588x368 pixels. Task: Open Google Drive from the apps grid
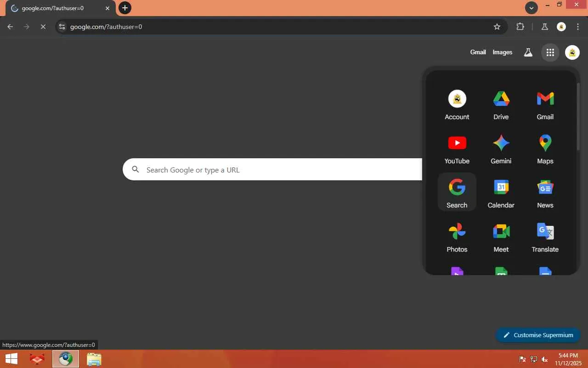pyautogui.click(x=501, y=105)
